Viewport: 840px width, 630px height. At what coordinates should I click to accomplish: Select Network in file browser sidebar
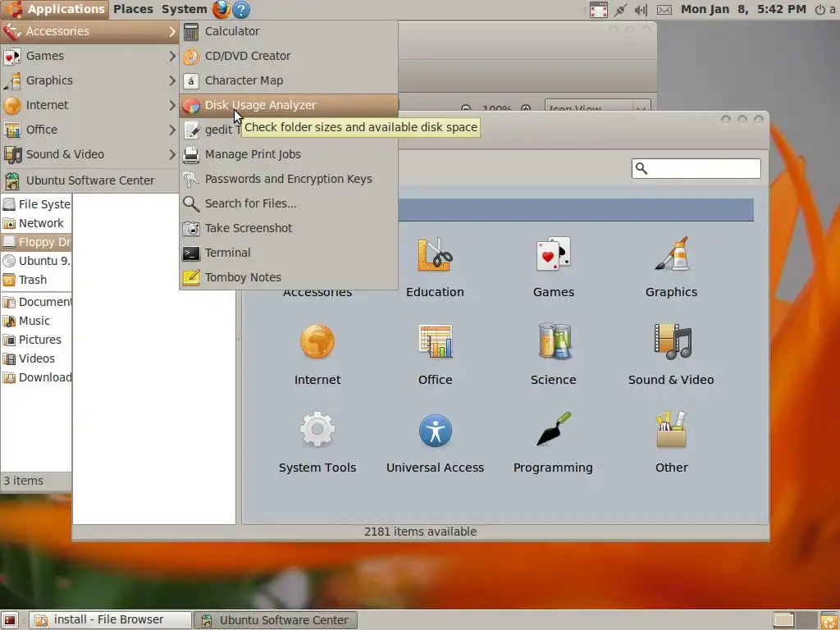[x=36, y=223]
